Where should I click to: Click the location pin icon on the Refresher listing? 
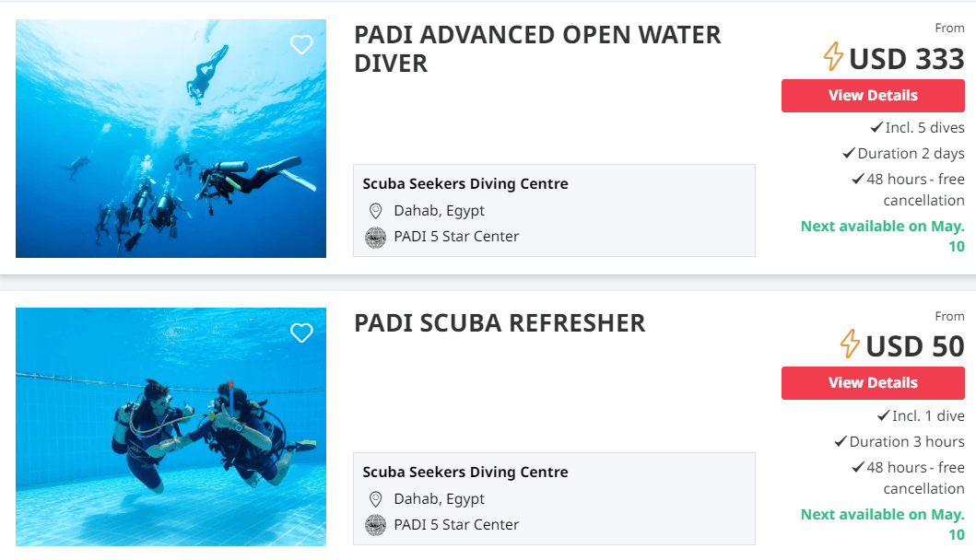[x=375, y=498]
